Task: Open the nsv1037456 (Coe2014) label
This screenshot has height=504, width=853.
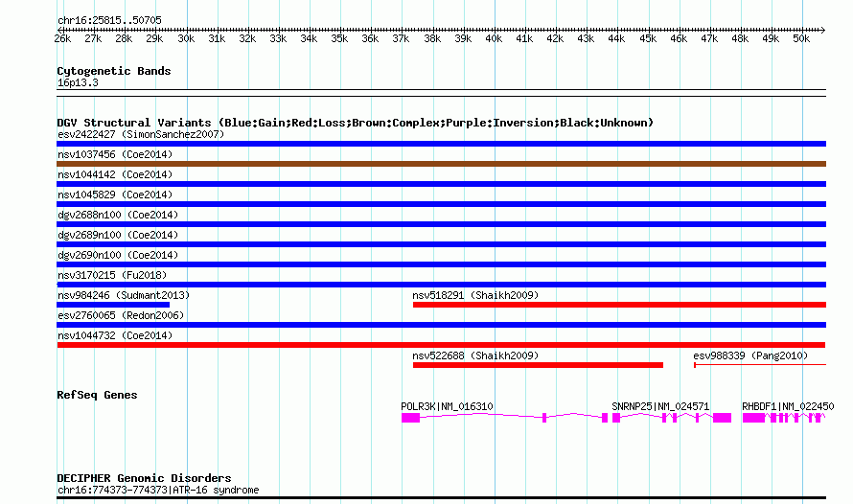Action: [x=115, y=154]
